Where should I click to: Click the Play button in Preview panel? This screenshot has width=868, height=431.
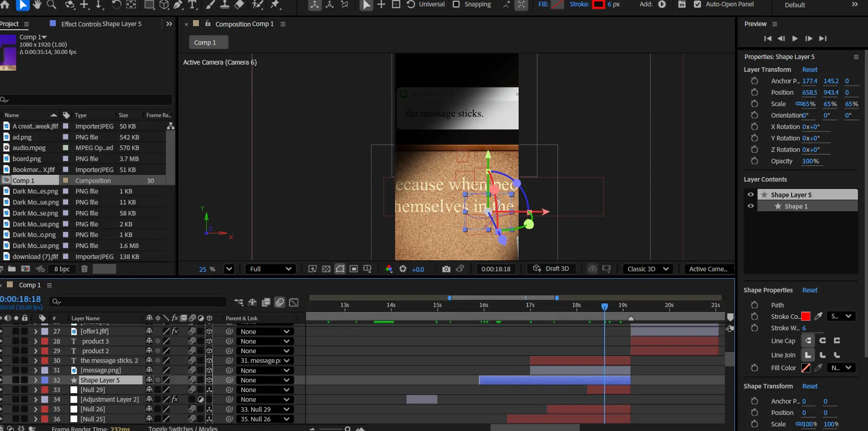tap(795, 38)
